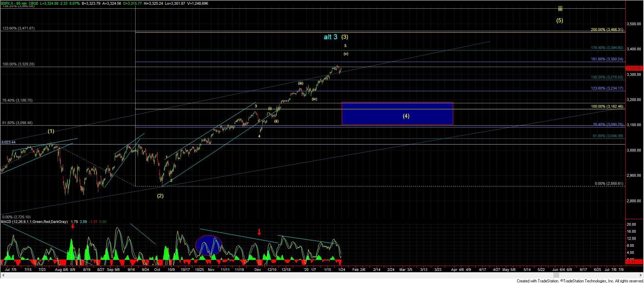This screenshot has height=283, width=644.
Task: Select the cyan 'alt 3' text label
Action: click(x=330, y=37)
